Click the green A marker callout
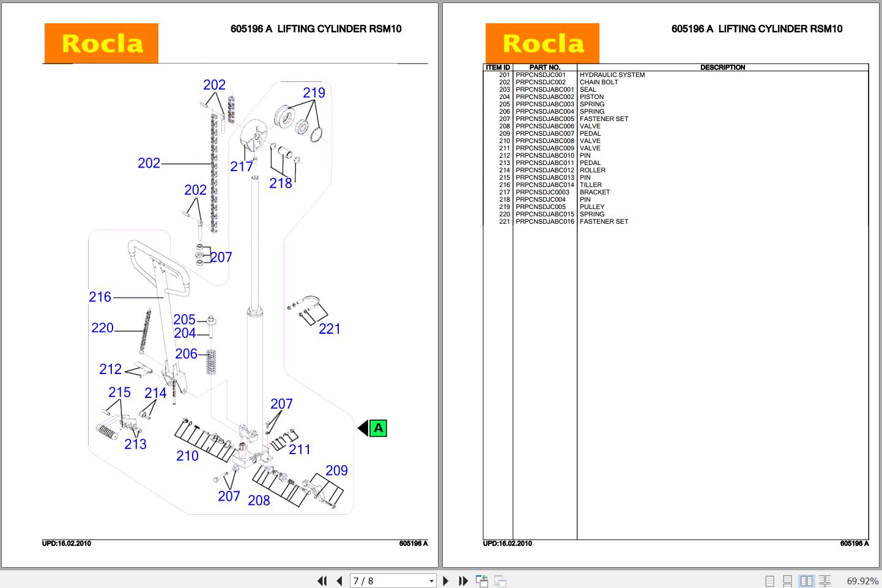This screenshot has width=882, height=588. pos(377,427)
